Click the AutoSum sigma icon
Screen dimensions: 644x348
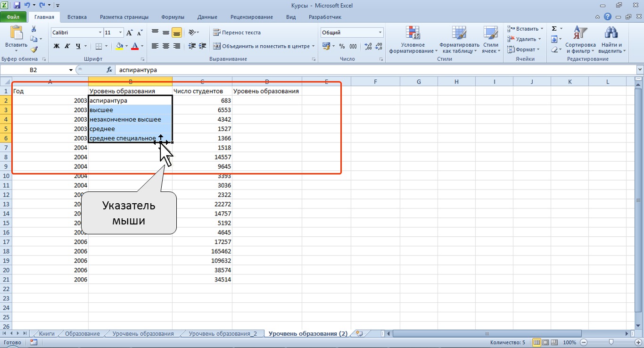coord(554,29)
